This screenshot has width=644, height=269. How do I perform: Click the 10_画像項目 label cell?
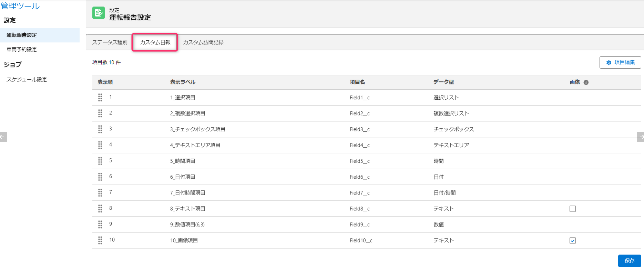pyautogui.click(x=184, y=240)
